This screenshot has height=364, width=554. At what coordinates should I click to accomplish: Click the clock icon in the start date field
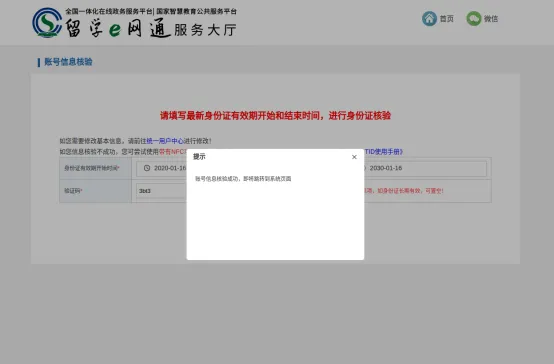[147, 168]
